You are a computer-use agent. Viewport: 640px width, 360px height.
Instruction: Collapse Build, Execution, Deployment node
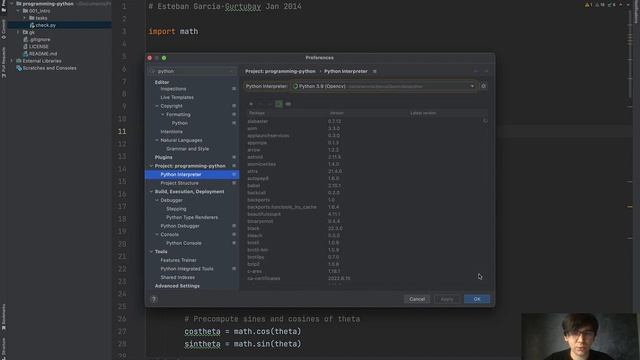tap(151, 192)
